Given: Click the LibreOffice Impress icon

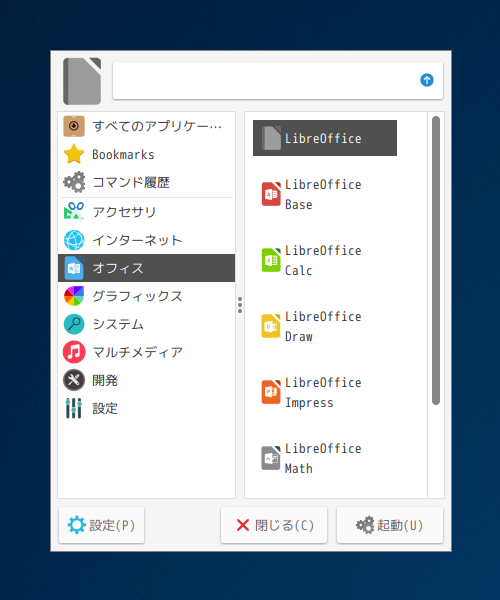Looking at the screenshot, I should click(x=271, y=392).
